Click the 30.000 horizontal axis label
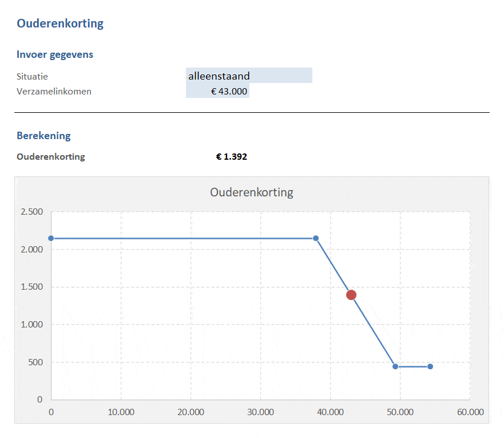 pyautogui.click(x=260, y=412)
